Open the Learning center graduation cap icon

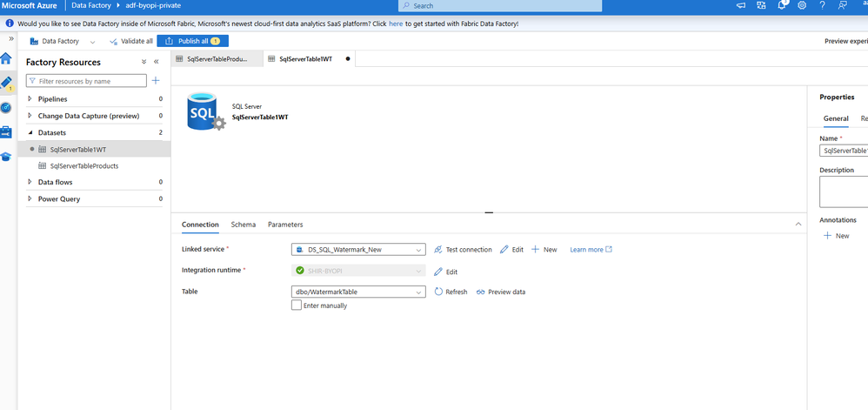coord(6,157)
